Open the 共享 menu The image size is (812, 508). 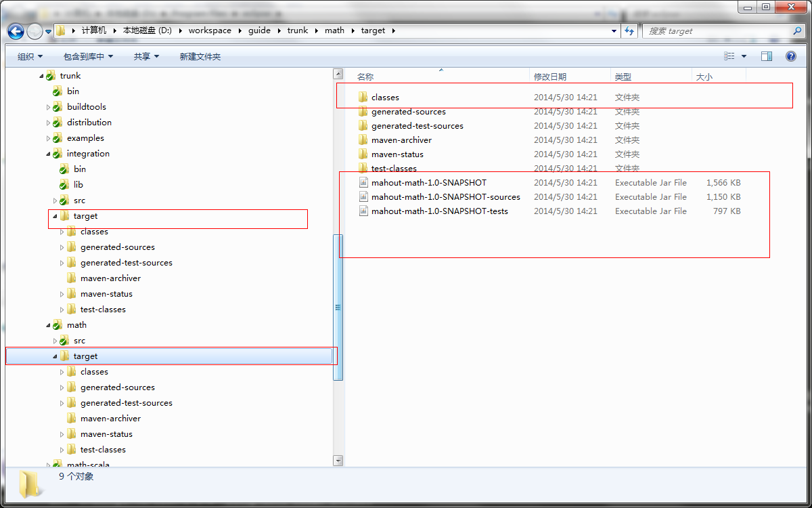coord(146,57)
